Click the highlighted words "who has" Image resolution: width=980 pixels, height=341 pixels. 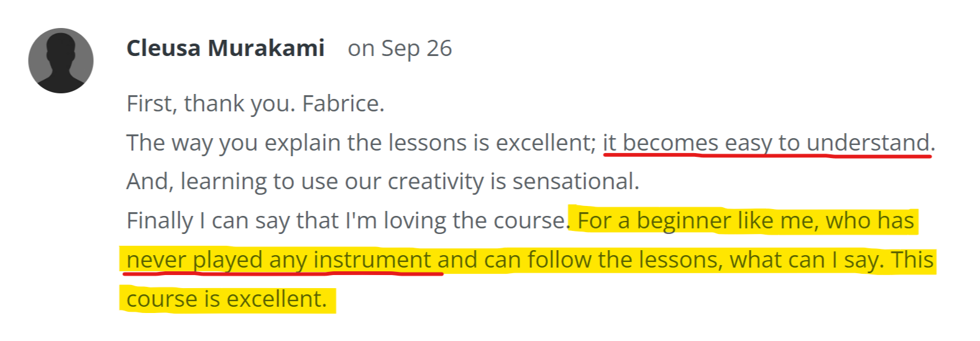[x=870, y=221]
